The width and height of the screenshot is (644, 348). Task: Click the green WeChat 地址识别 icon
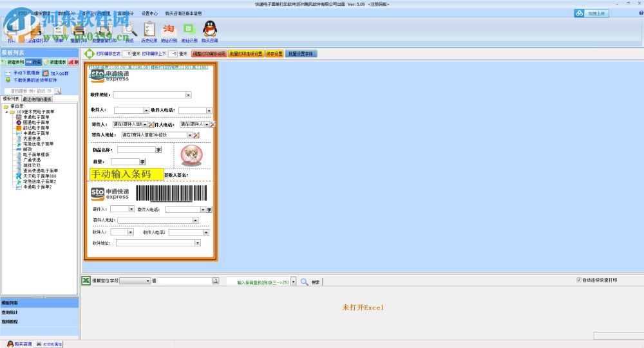click(x=189, y=29)
